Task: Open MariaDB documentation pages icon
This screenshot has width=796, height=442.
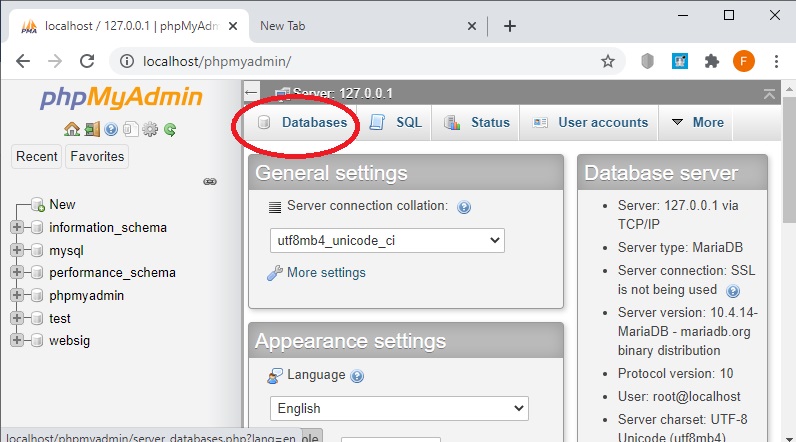Action: coord(130,129)
